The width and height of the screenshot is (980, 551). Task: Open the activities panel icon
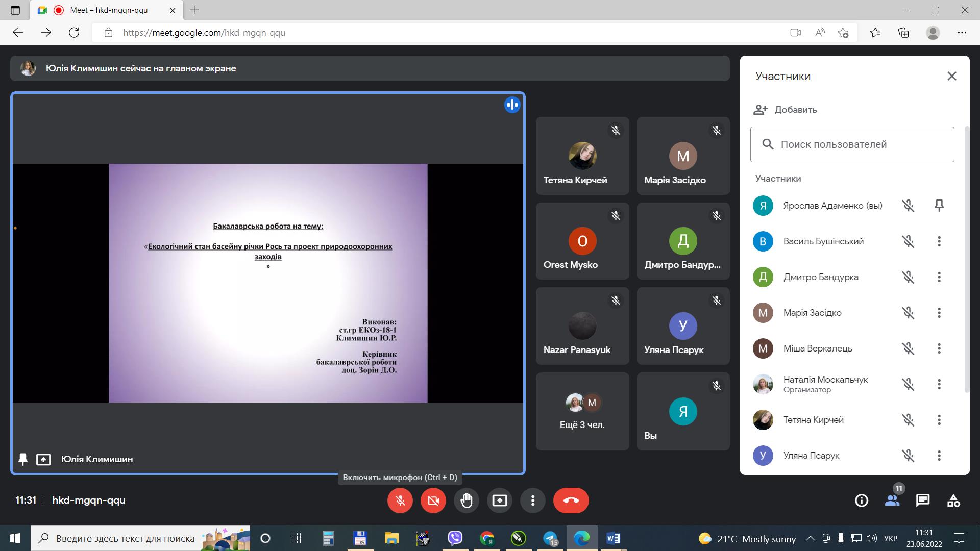(x=953, y=500)
